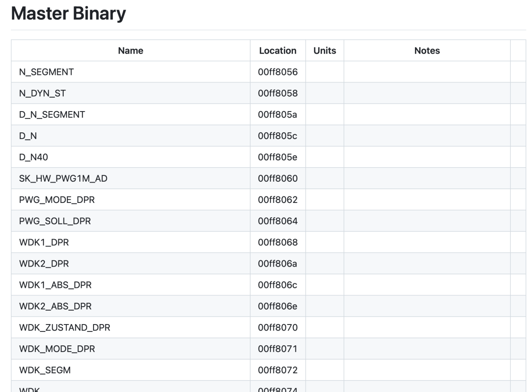
Task: Click the SK_HW_PWG1M_AD entry
Action: click(63, 179)
